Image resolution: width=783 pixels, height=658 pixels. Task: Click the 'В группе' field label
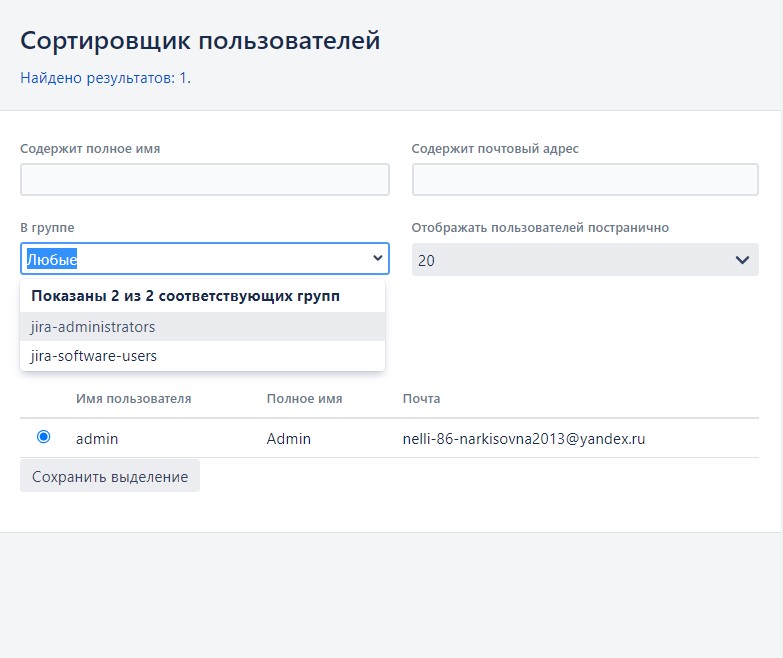click(x=47, y=228)
